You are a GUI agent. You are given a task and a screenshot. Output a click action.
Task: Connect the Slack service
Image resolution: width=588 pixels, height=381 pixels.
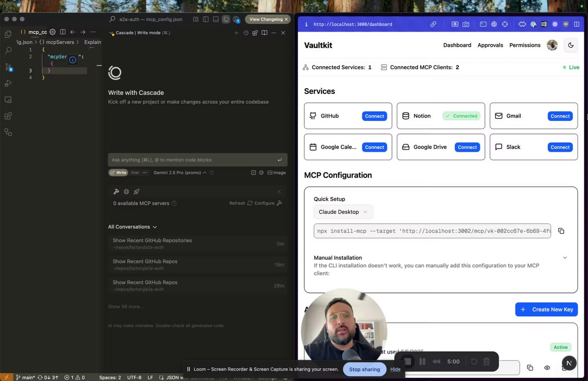(560, 147)
